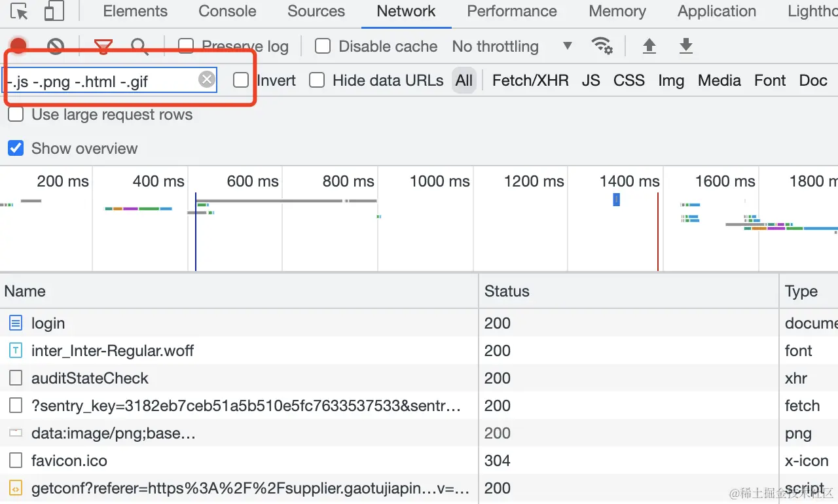Open network conditions Wi-Fi settings icon
The height and width of the screenshot is (504, 838).
[602, 46]
